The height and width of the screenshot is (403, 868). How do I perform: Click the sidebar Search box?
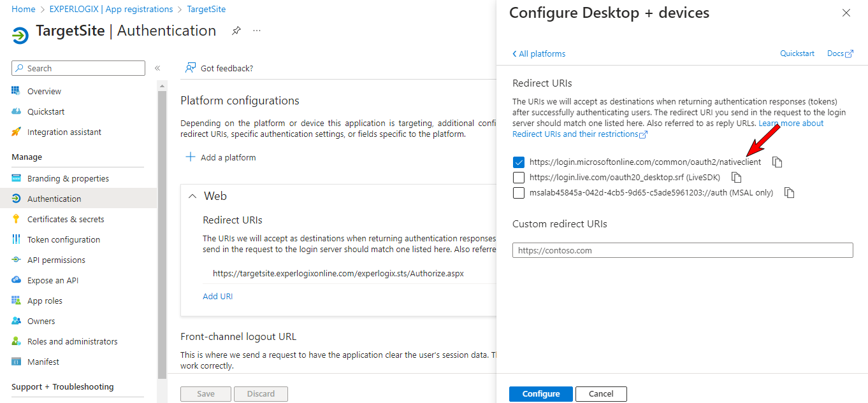pyautogui.click(x=78, y=68)
